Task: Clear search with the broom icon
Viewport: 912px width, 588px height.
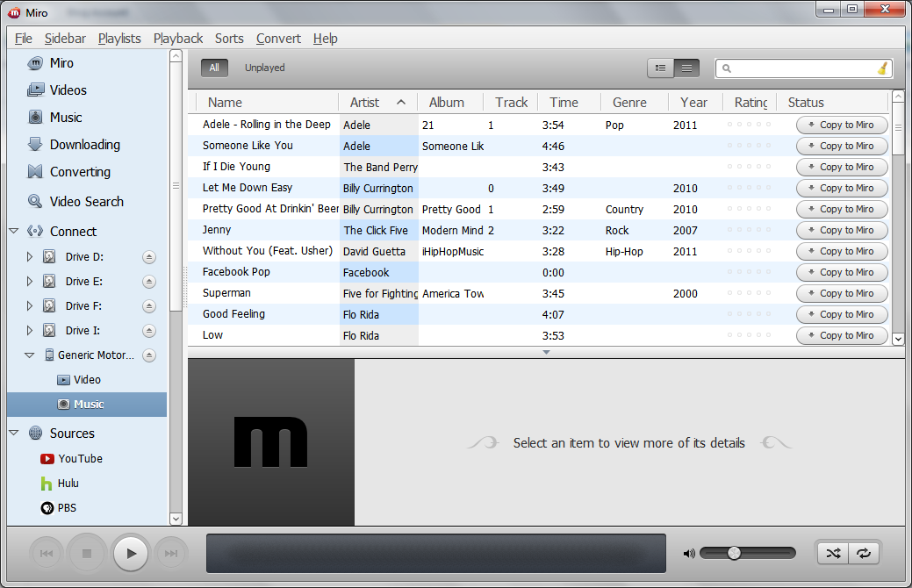Action: 882,68
